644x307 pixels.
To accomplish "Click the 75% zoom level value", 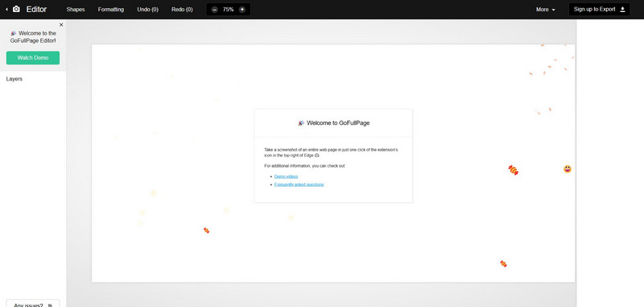I will click(x=229, y=10).
